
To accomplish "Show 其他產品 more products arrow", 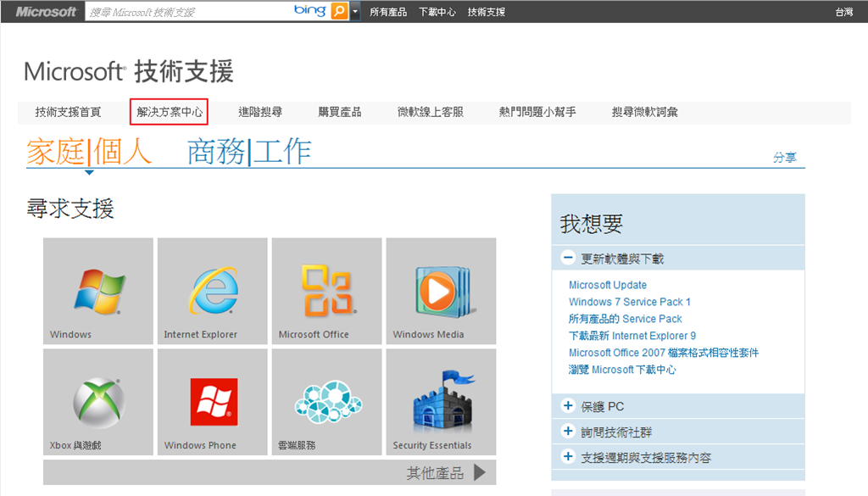I will click(x=480, y=473).
